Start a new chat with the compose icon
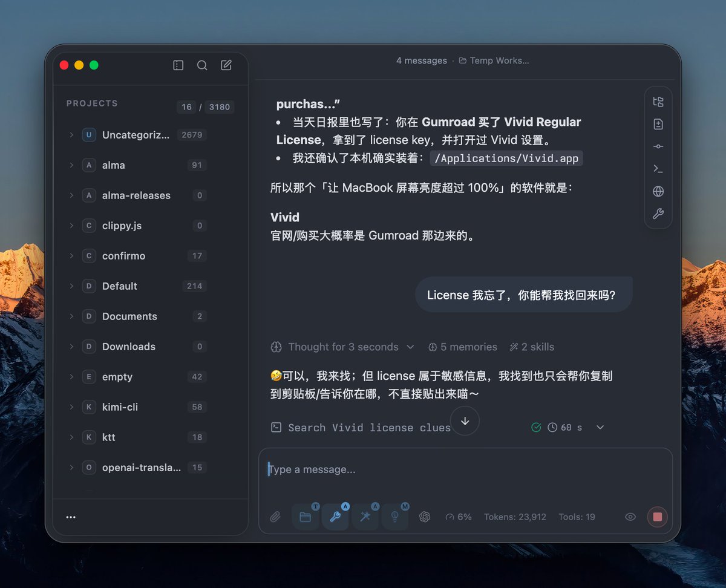 point(226,65)
